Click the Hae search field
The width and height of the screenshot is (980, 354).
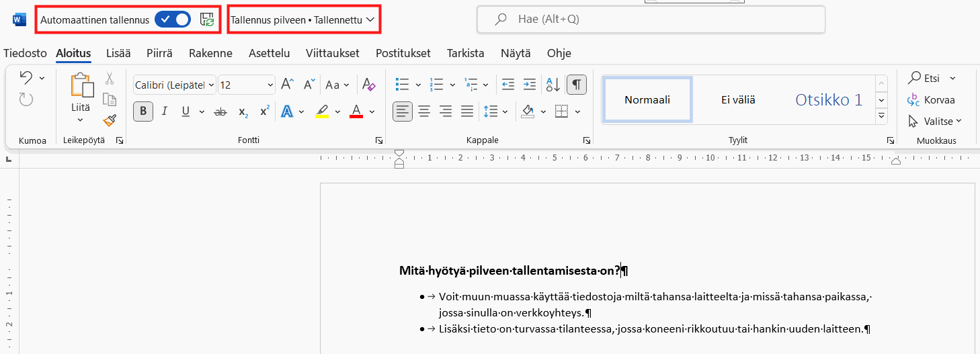tap(651, 19)
